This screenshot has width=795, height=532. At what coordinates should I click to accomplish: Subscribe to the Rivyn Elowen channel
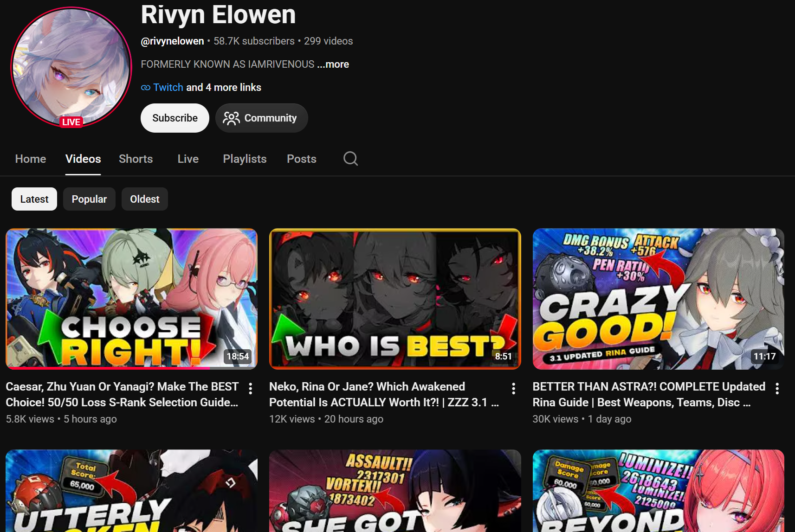175,118
